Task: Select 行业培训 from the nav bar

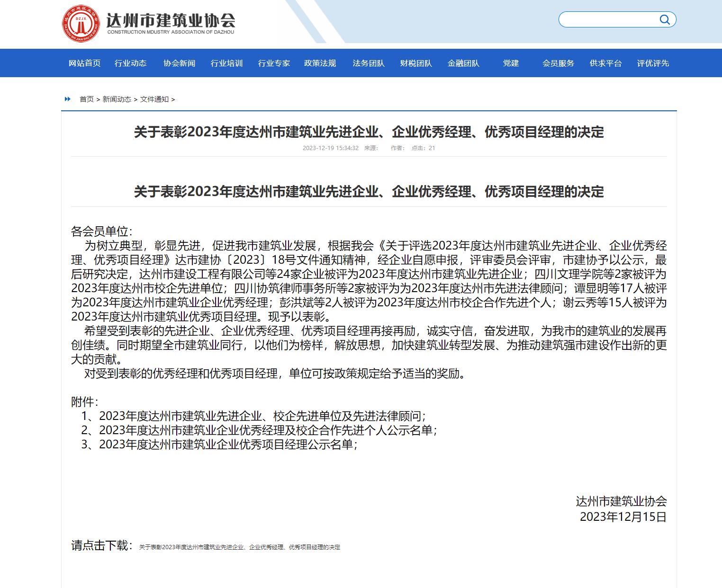Action: (x=226, y=63)
